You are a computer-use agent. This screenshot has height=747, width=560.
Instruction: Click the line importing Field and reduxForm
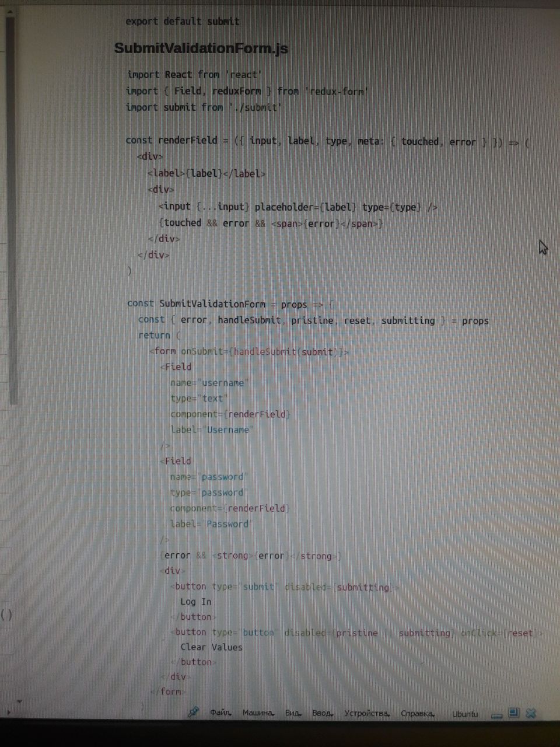tap(247, 91)
